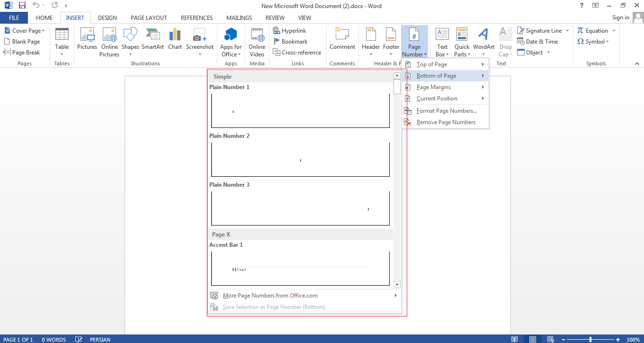
Task: Expand Top of Page submenu
Action: (x=445, y=64)
